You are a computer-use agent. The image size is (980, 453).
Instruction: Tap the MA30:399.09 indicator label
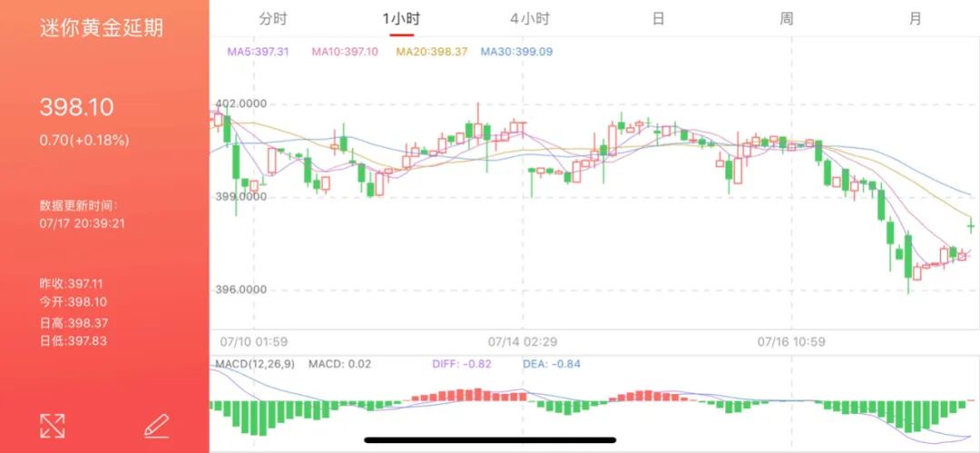tap(517, 52)
